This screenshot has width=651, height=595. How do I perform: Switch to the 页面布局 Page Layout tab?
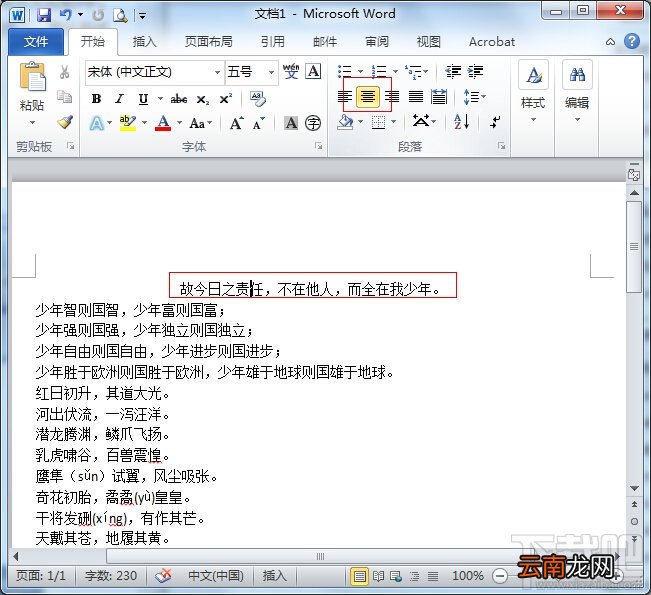(x=208, y=42)
